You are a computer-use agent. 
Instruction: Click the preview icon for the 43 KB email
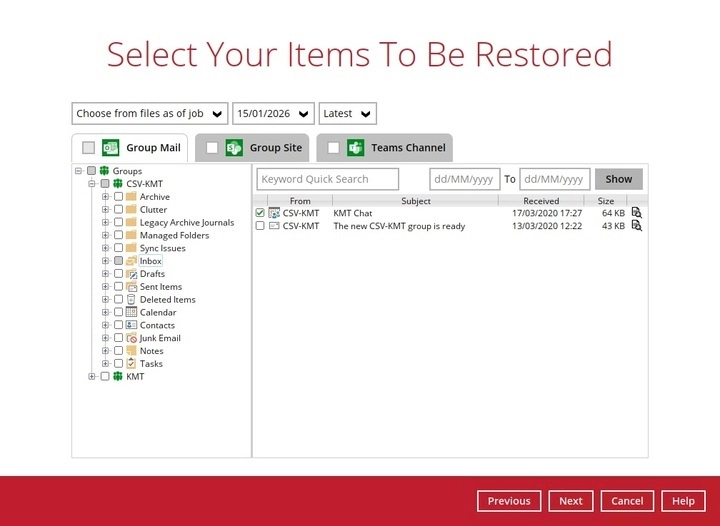(x=636, y=226)
